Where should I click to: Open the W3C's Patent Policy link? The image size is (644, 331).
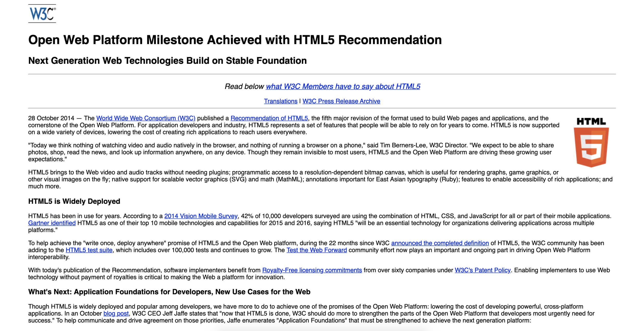[482, 270]
